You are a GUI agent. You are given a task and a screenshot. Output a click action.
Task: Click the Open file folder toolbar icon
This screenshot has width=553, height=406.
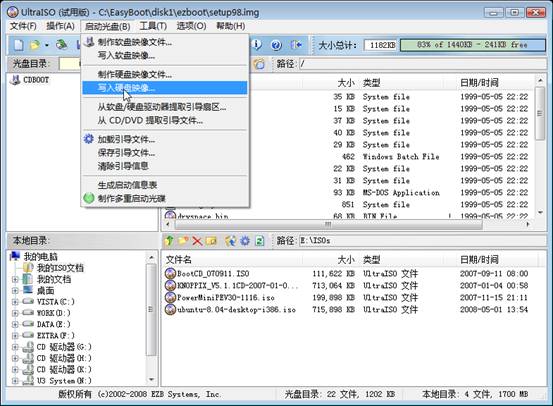[35, 45]
